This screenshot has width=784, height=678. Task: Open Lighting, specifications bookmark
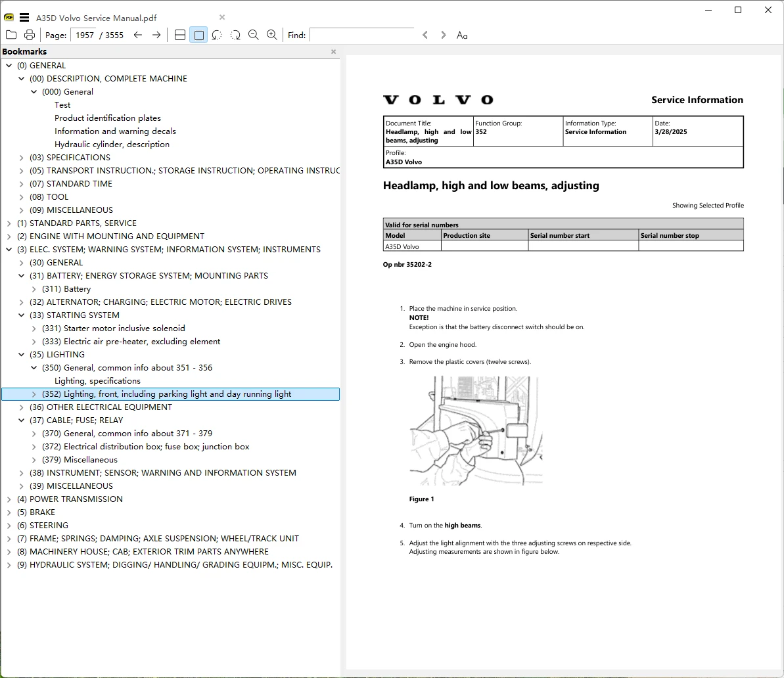97,381
